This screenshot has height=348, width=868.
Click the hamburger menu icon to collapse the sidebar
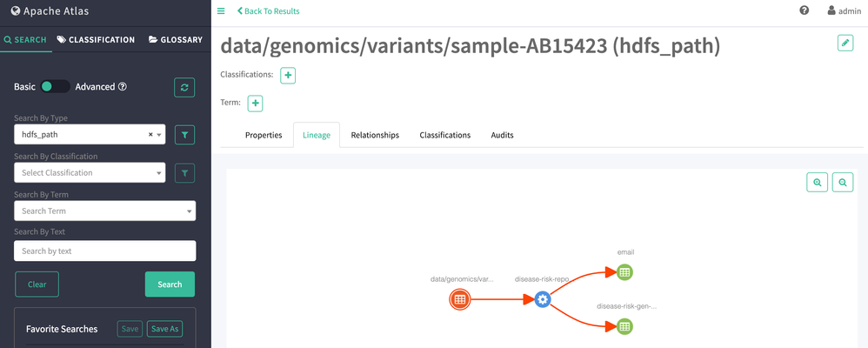click(221, 11)
